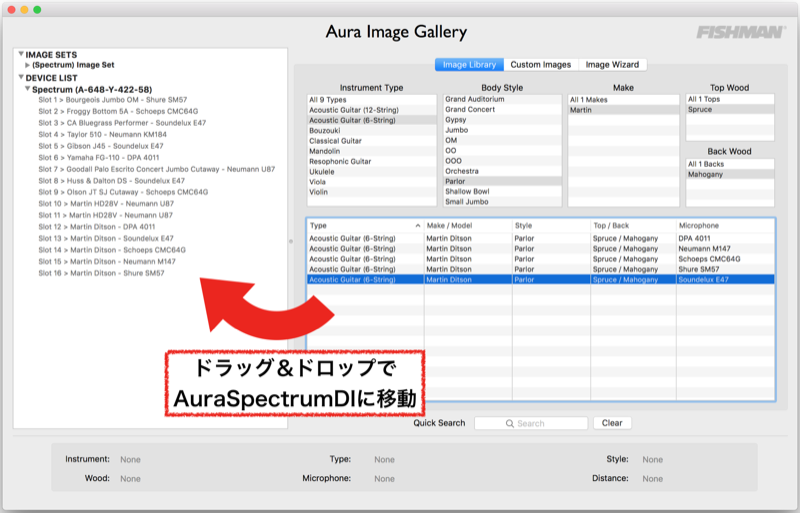Select Spruce in Top Wood list

click(730, 109)
